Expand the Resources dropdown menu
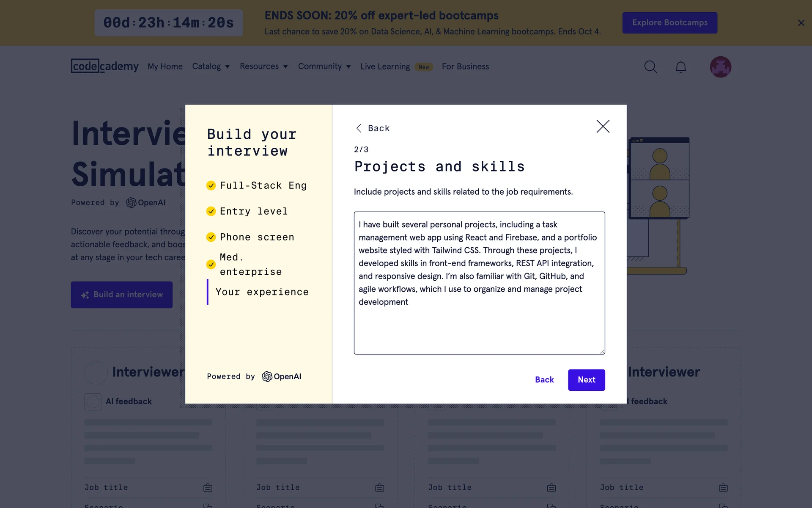The image size is (812, 508). point(263,66)
